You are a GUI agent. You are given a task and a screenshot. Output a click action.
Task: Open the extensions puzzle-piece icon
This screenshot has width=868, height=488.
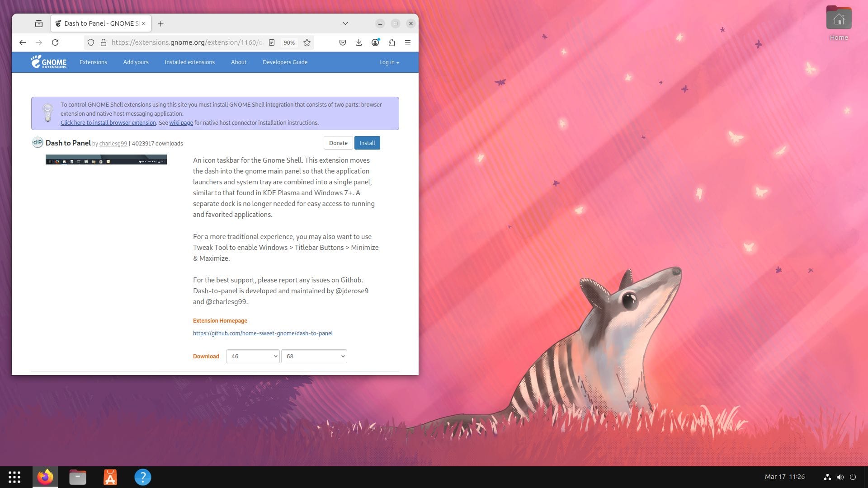[x=392, y=42]
